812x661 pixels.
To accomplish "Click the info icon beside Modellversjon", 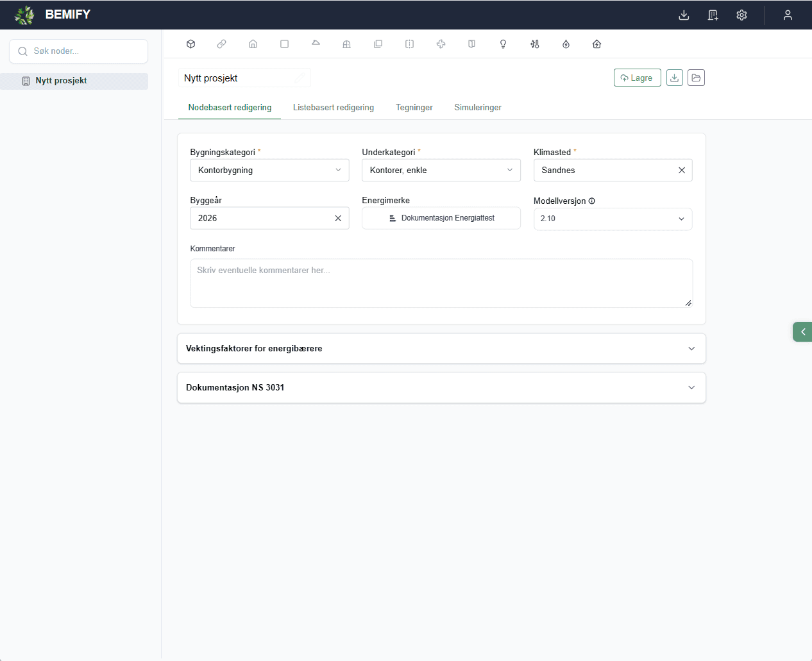I will pyautogui.click(x=592, y=201).
